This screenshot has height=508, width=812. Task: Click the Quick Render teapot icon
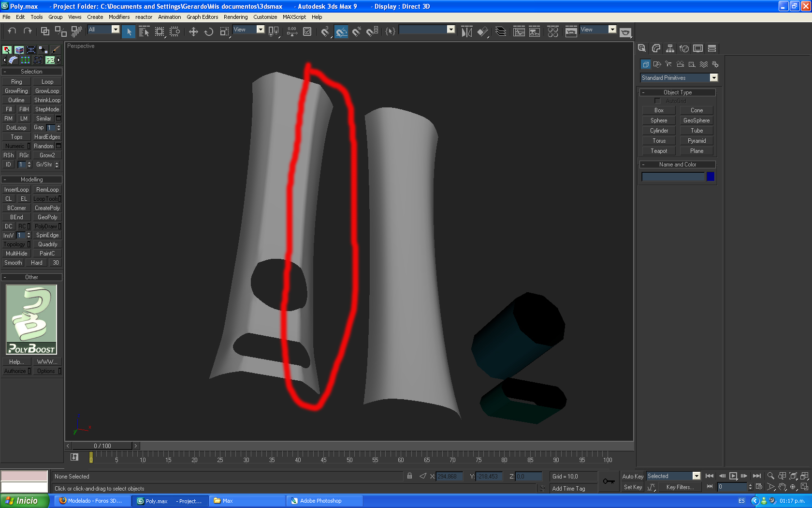pos(625,32)
